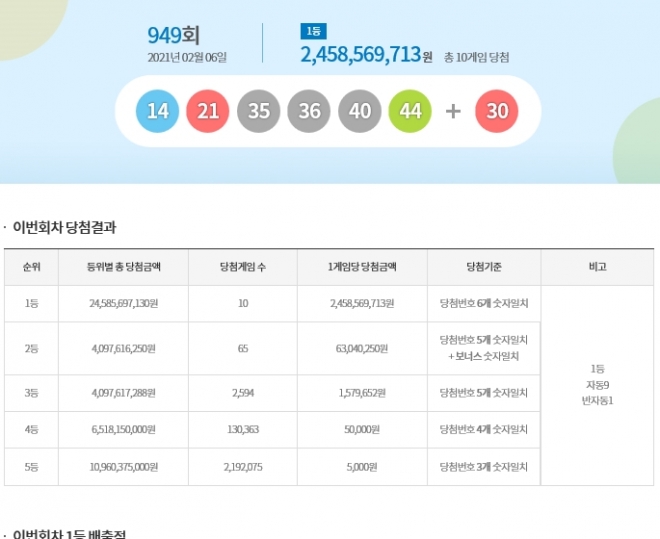Image resolution: width=660 pixels, height=539 pixels.
Task: Click the green number 44 ball
Action: [x=410, y=111]
